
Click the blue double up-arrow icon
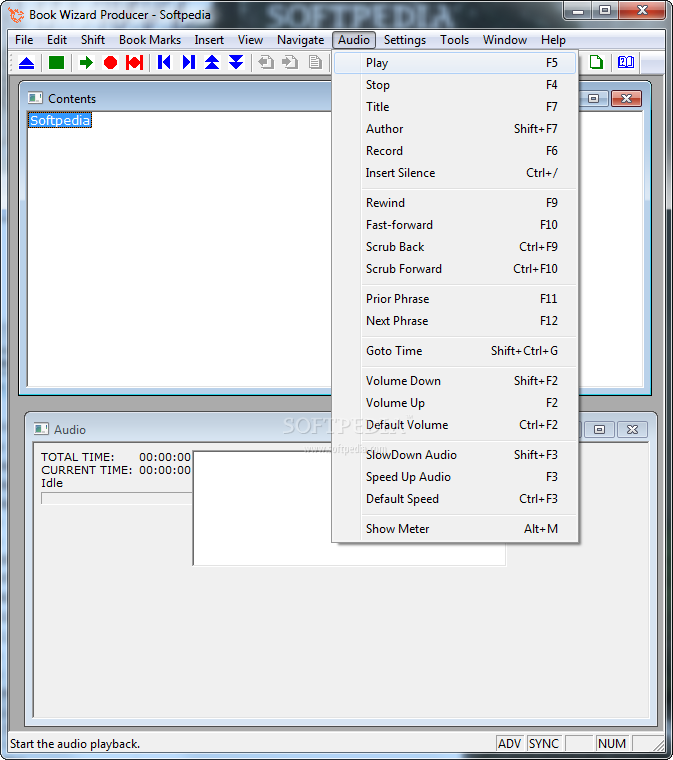click(x=212, y=63)
